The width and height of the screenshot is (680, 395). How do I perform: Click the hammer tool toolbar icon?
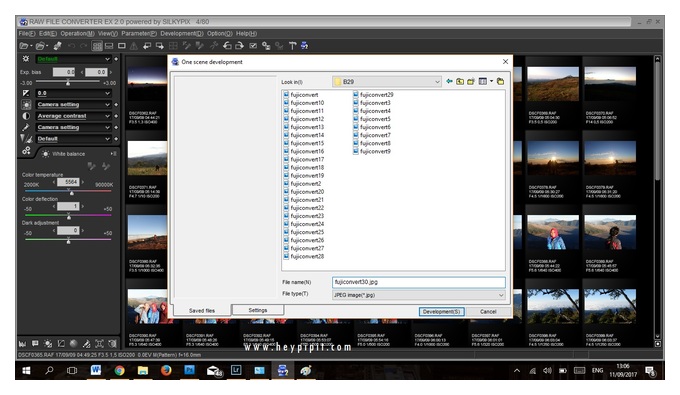tap(292, 46)
